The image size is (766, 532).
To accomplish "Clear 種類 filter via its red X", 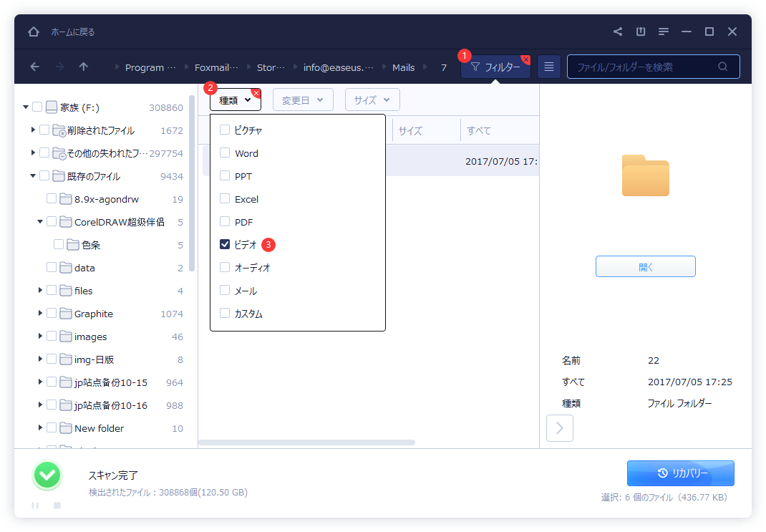I will point(256,93).
